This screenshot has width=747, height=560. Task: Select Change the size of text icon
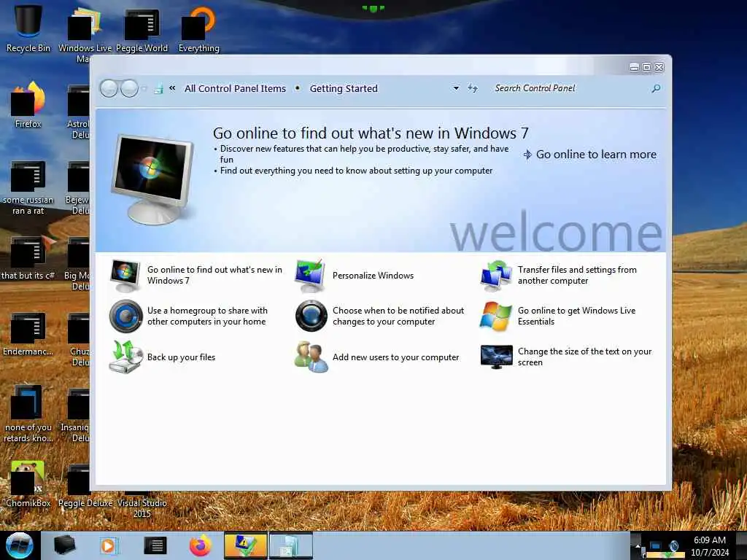point(496,357)
